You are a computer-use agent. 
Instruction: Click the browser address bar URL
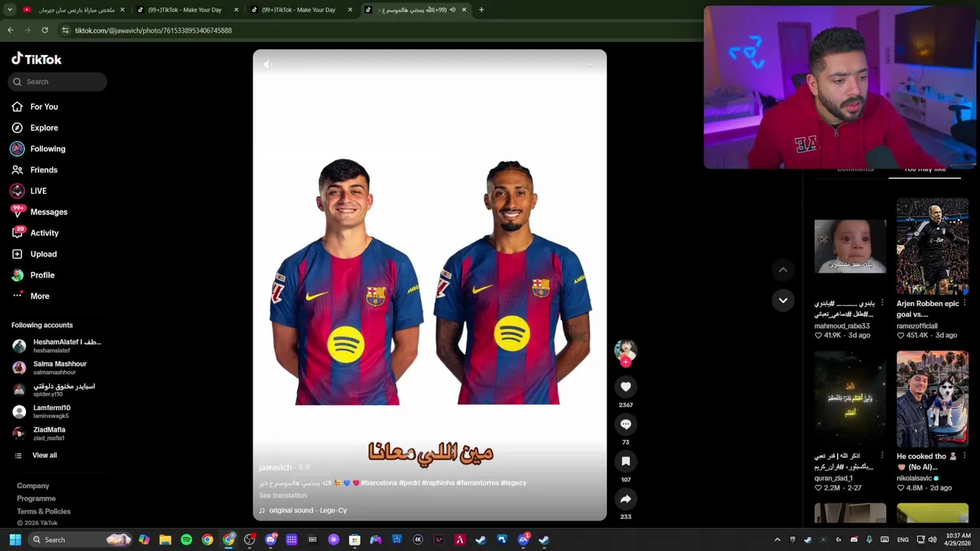[x=153, y=31]
